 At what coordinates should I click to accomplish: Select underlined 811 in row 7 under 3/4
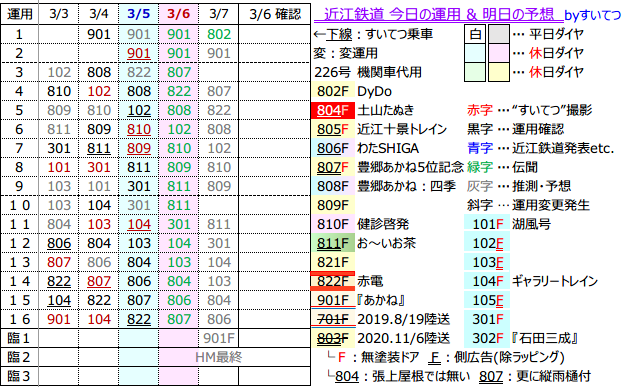click(x=98, y=148)
